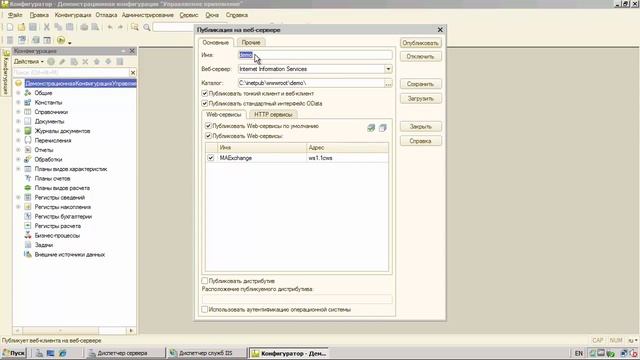Click the Закрыть button
The image size is (640, 360).
click(420, 127)
